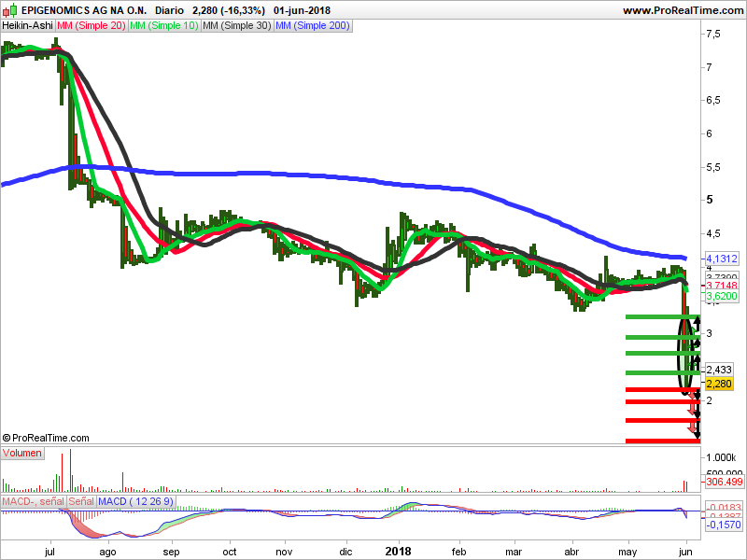Click the 1.000k volume axis label
Image resolution: width=747 pixels, height=560 pixels.
click(x=721, y=457)
